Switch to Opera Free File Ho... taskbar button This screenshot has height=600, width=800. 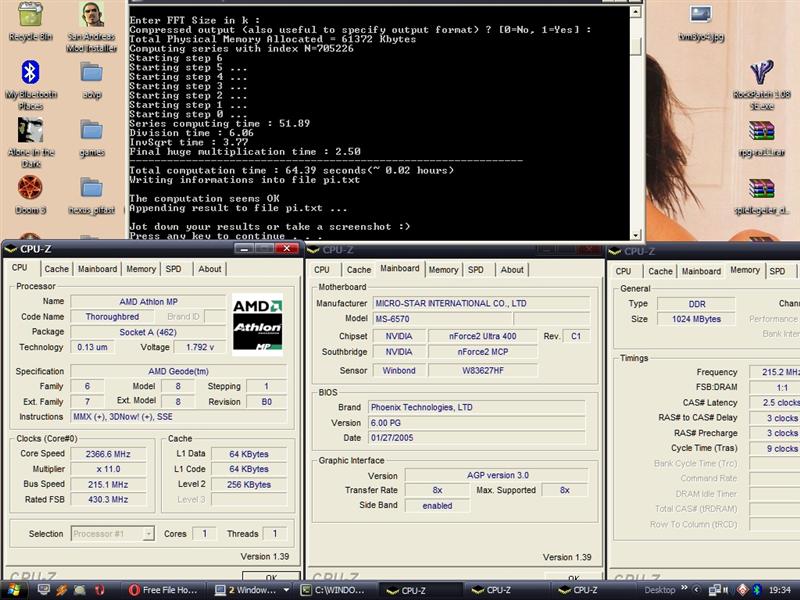pyautogui.click(x=166, y=590)
